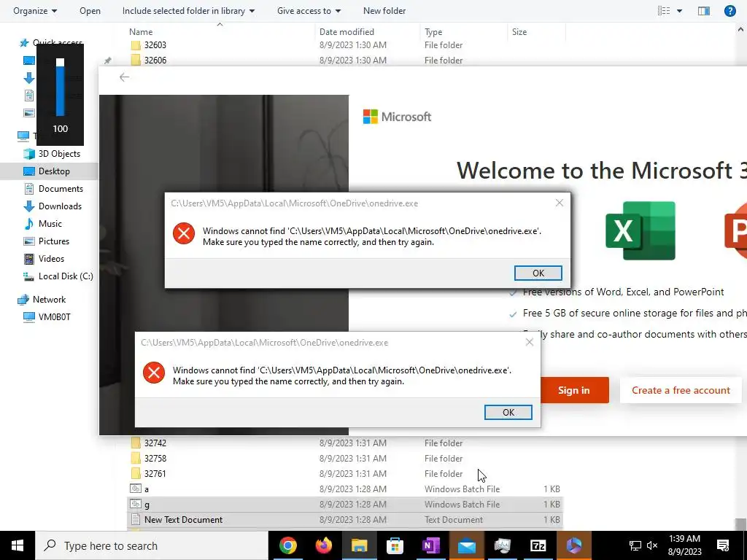Open the muted volume tray icon
The height and width of the screenshot is (560, 747).
pos(652,545)
